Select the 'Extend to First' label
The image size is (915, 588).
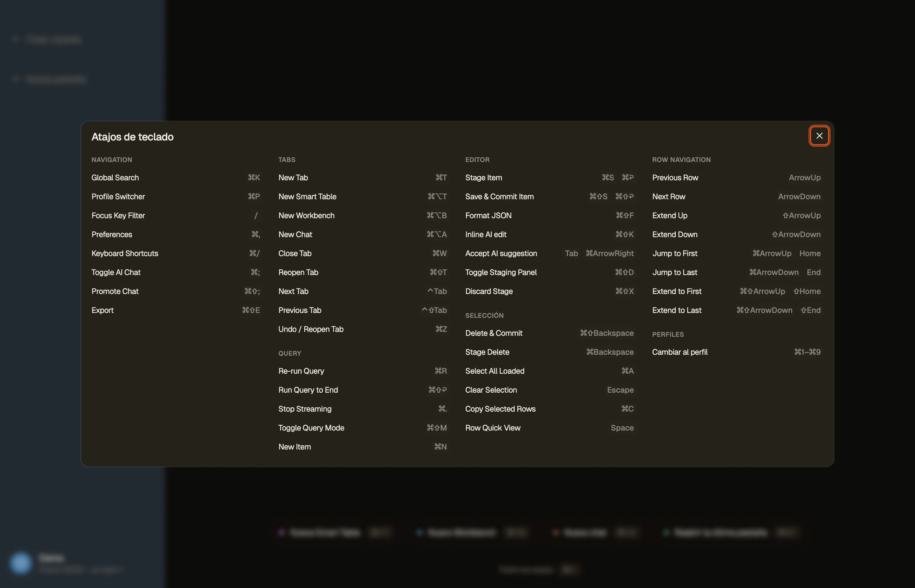click(x=677, y=291)
